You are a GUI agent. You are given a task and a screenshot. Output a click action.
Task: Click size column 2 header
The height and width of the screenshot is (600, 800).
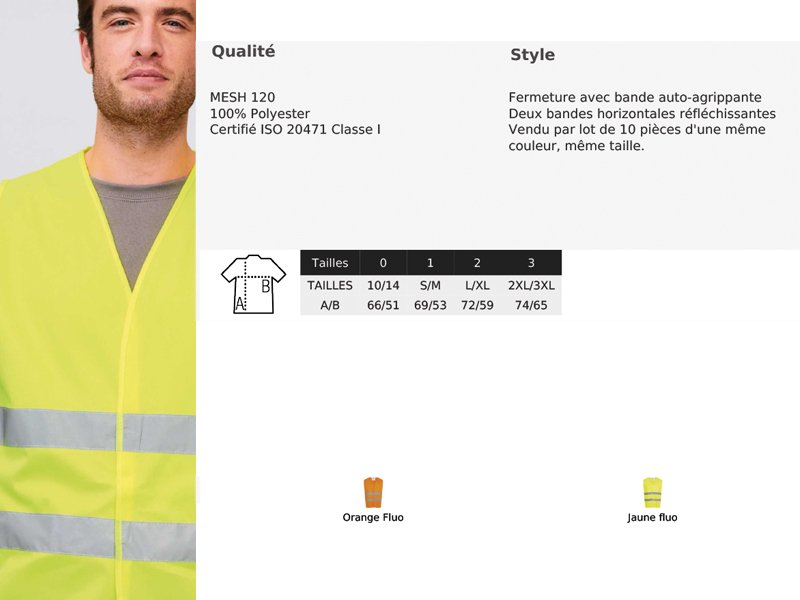click(477, 263)
